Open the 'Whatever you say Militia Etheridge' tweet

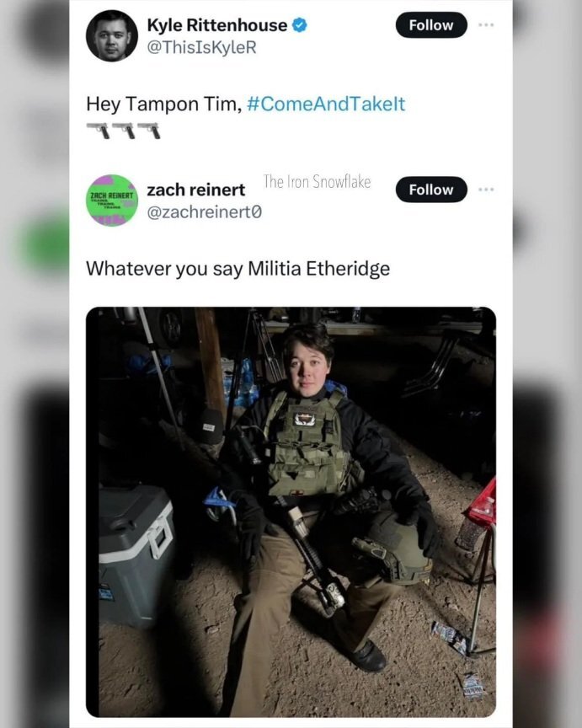[238, 269]
